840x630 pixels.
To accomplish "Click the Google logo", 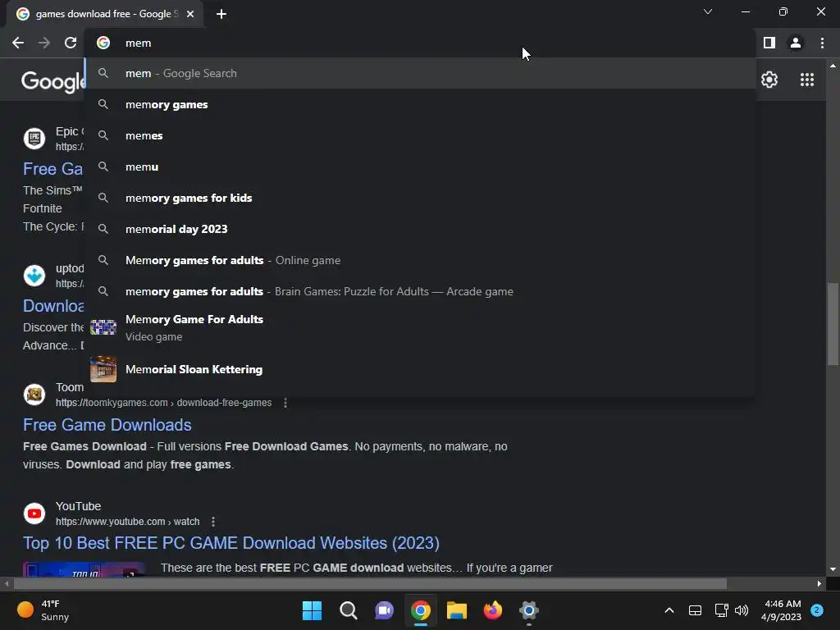I will (52, 81).
